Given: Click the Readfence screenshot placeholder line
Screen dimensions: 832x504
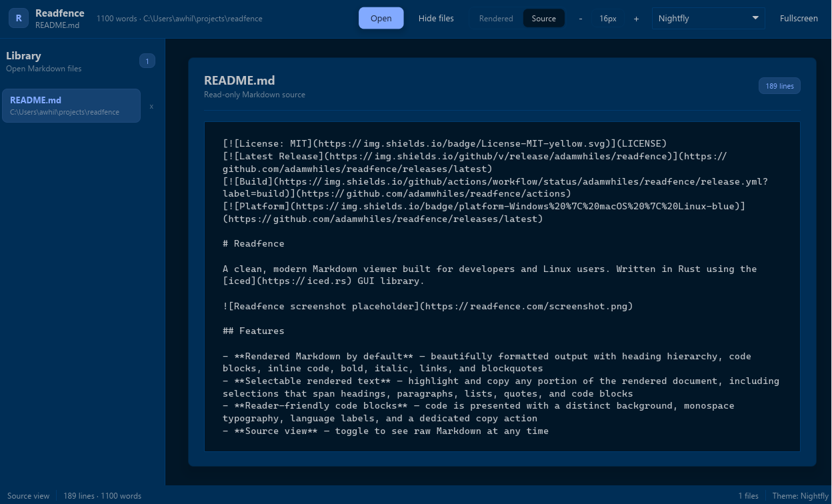Looking at the screenshot, I should click(427, 307).
